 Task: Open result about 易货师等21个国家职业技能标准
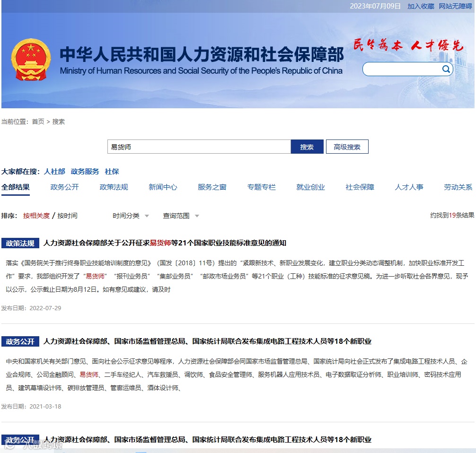[x=165, y=243]
